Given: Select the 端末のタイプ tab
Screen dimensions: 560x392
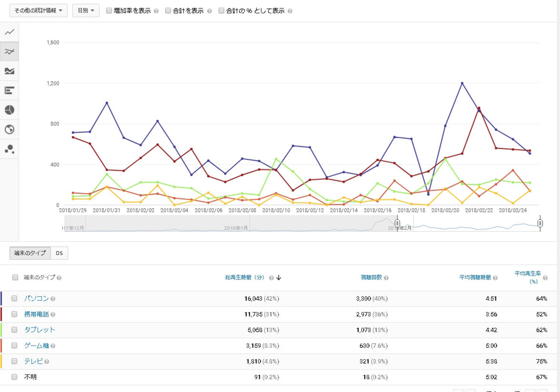Looking at the screenshot, I should 30,253.
